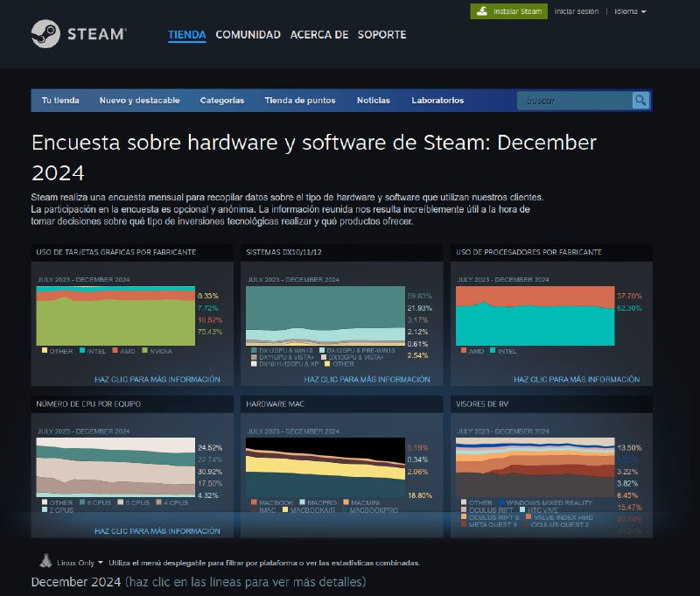Open the ACERCA DE page
Viewport: 700px width, 596px height.
pyautogui.click(x=319, y=34)
